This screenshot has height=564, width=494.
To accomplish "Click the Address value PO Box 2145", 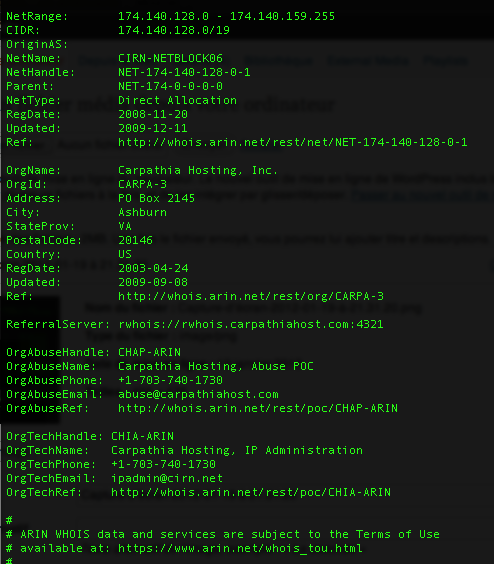I will click(157, 198).
